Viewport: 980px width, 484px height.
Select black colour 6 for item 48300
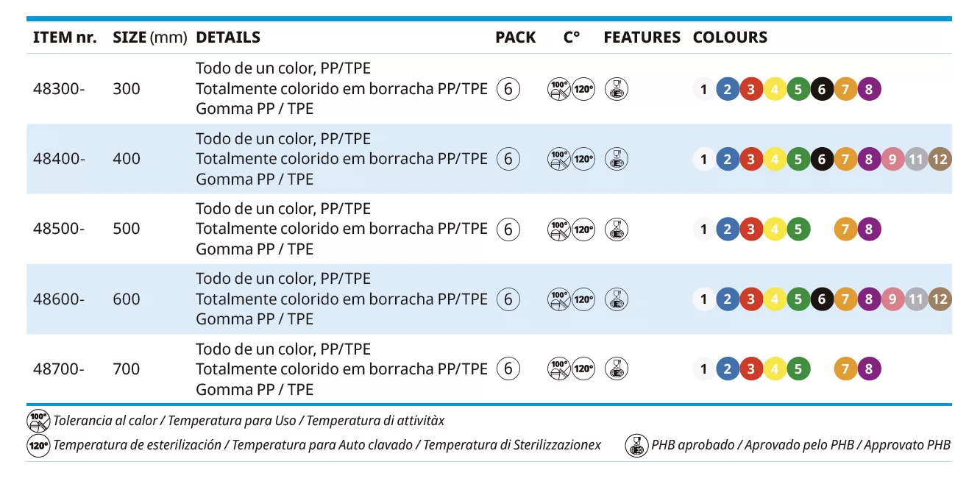822,90
